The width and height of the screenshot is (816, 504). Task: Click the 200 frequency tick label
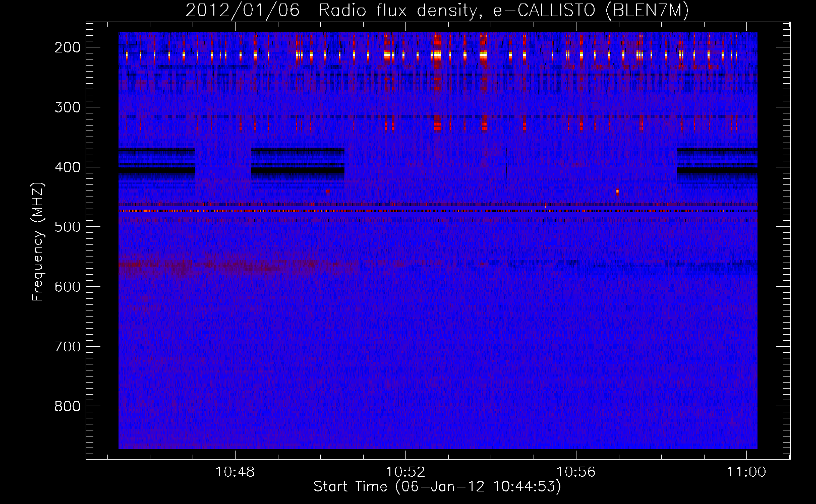click(68, 47)
